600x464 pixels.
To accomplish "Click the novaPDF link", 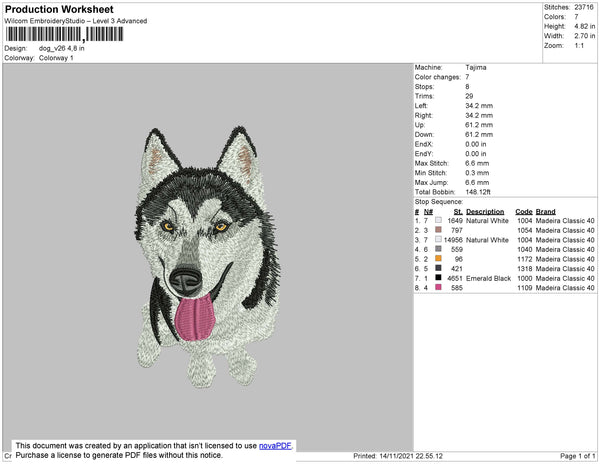I will point(275,446).
